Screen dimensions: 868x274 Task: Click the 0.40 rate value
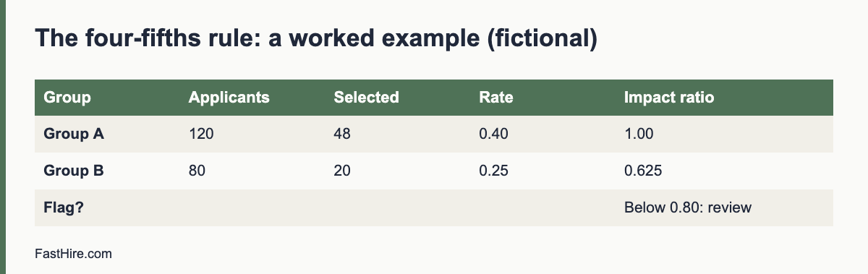[493, 134]
